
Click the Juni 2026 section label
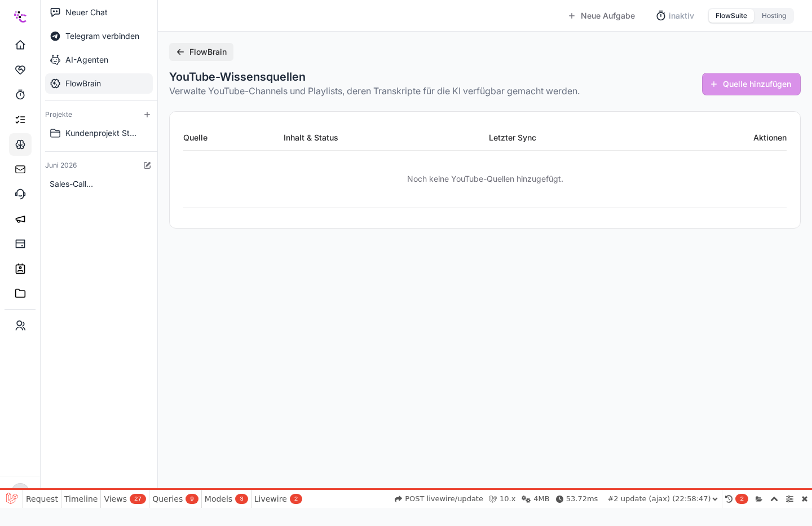pyautogui.click(x=61, y=165)
